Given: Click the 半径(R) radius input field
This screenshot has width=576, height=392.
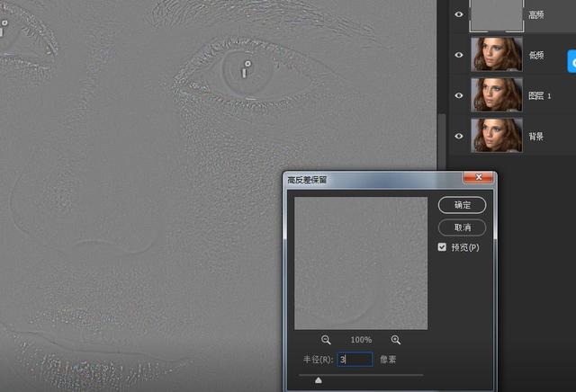Looking at the screenshot, I should pos(355,360).
